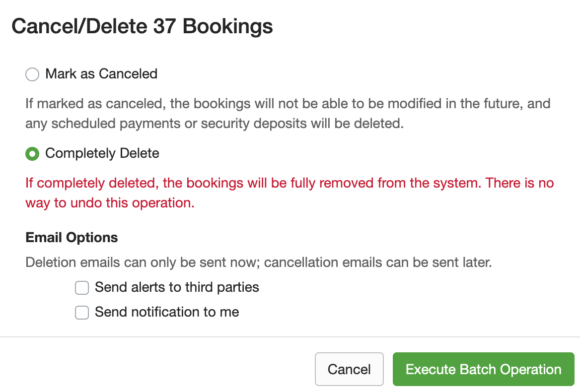Click the red line starting "If completely deleted"
580x392 pixels.
click(x=290, y=183)
